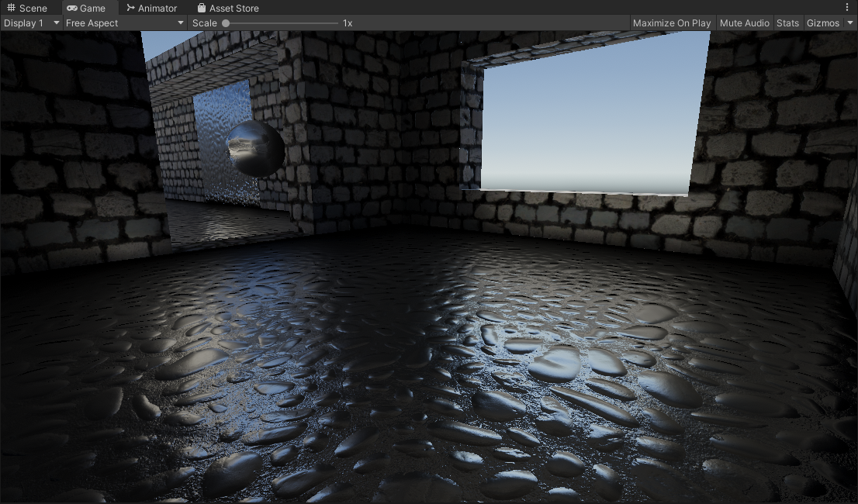Viewport: 858px width, 504px height.
Task: Open the Gizmos dropdown arrow
Action: [849, 22]
